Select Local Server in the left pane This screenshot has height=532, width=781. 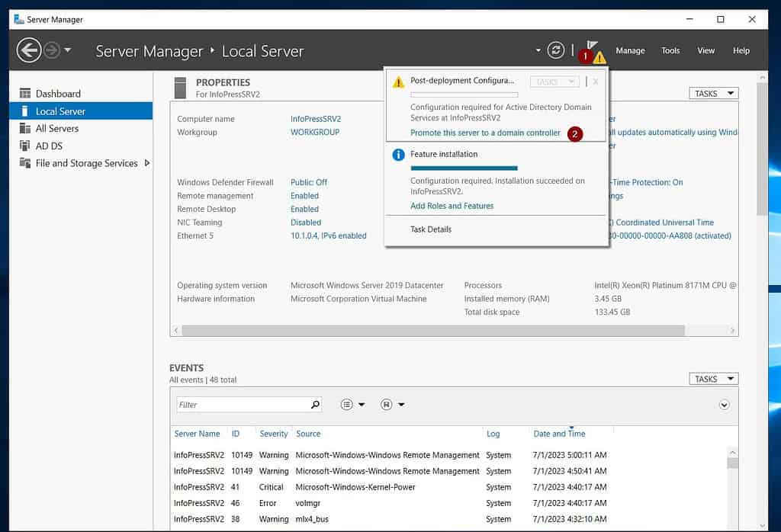81,111
